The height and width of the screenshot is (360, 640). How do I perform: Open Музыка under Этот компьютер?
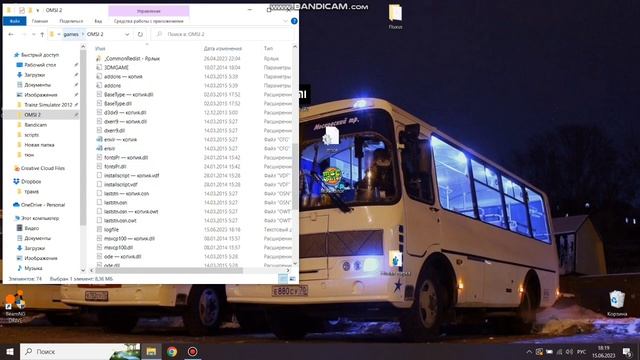(33, 268)
